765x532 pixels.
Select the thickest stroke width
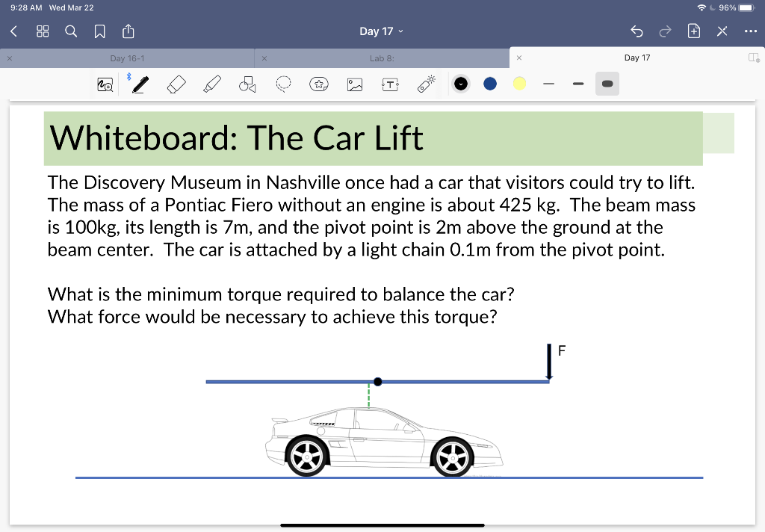point(607,84)
